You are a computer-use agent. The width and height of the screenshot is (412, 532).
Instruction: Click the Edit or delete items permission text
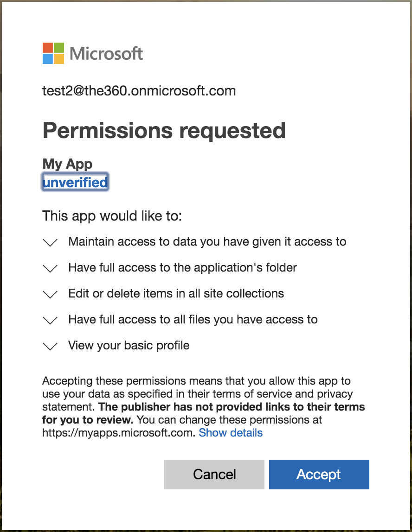[x=176, y=293]
